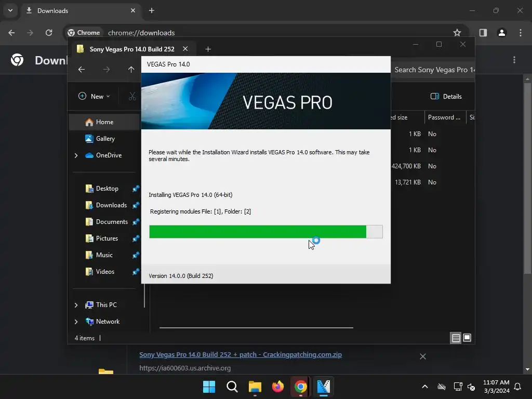
Task: Click the VEGAS Pro installation progress bar
Action: [266, 232]
